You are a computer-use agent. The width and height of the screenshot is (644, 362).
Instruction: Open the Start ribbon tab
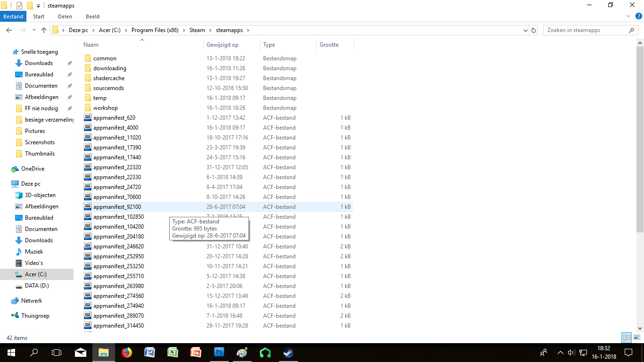[x=39, y=16]
